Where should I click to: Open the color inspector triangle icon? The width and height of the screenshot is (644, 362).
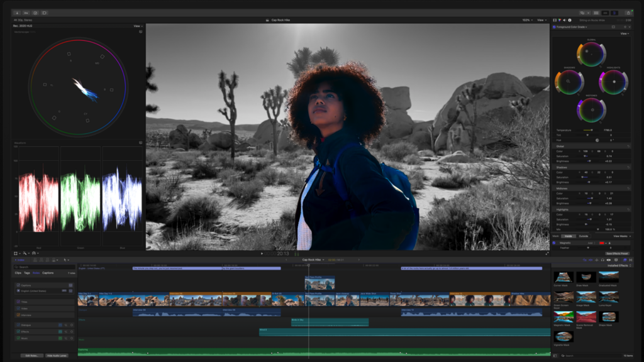point(560,20)
